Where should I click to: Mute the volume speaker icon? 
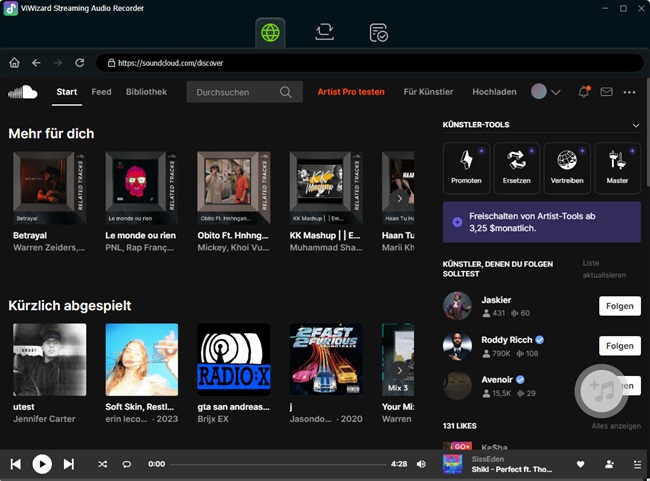tap(421, 464)
